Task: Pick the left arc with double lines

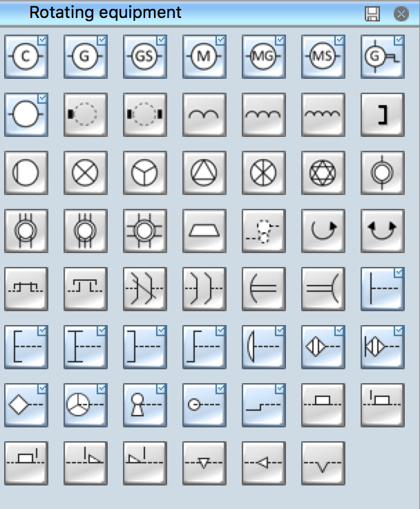Action: (x=264, y=289)
